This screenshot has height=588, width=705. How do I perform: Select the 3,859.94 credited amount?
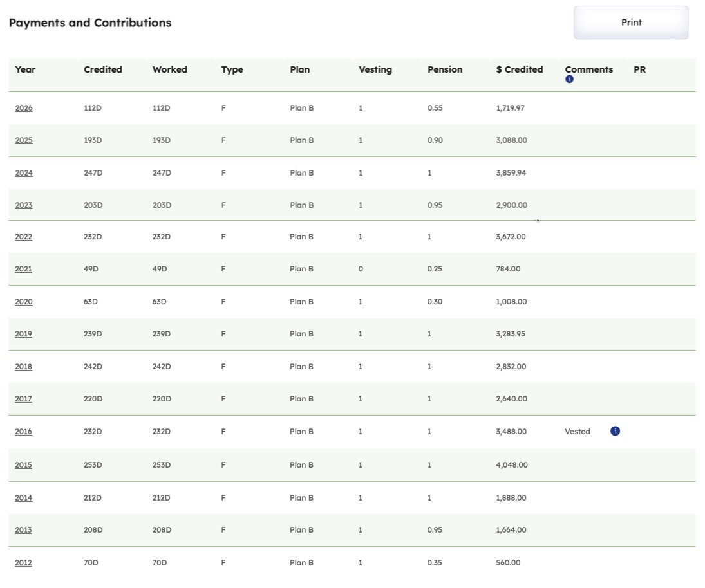(511, 173)
